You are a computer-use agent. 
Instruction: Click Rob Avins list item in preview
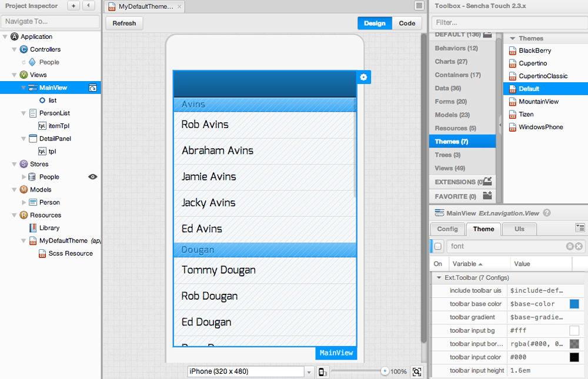pos(265,125)
